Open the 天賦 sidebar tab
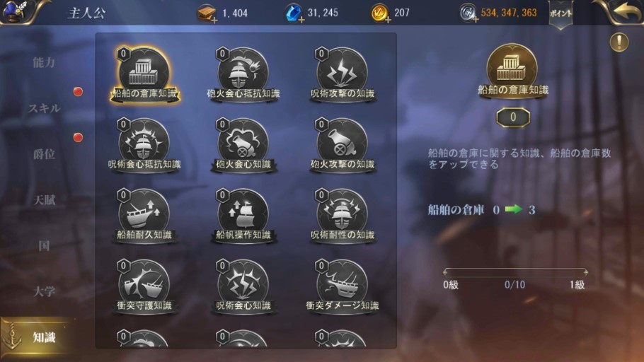Image resolution: width=644 pixels, height=362 pixels. pos(44,200)
